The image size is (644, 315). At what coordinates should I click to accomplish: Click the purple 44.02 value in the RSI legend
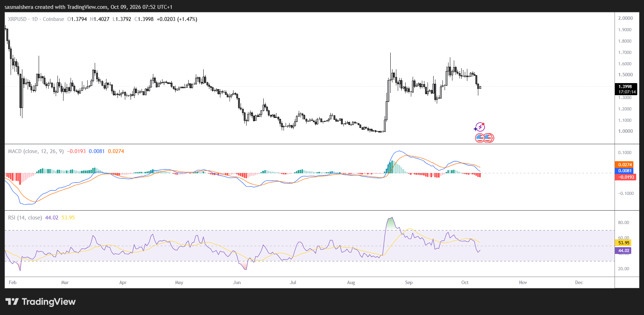(x=52, y=218)
